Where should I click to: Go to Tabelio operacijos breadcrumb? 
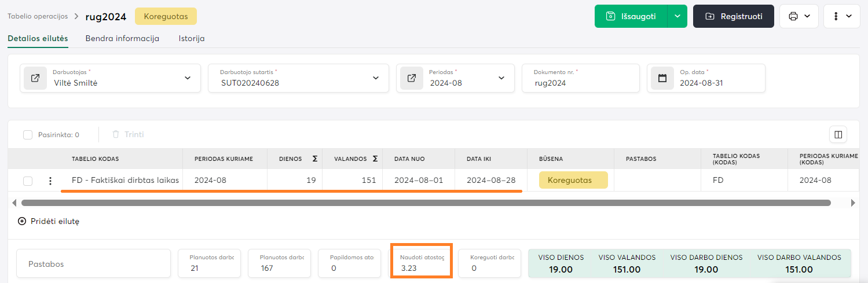[x=38, y=16]
